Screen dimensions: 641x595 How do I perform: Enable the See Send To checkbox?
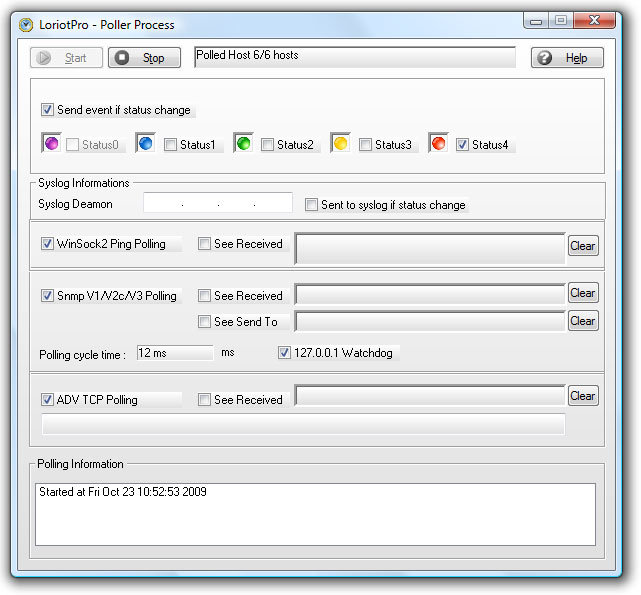coord(204,321)
